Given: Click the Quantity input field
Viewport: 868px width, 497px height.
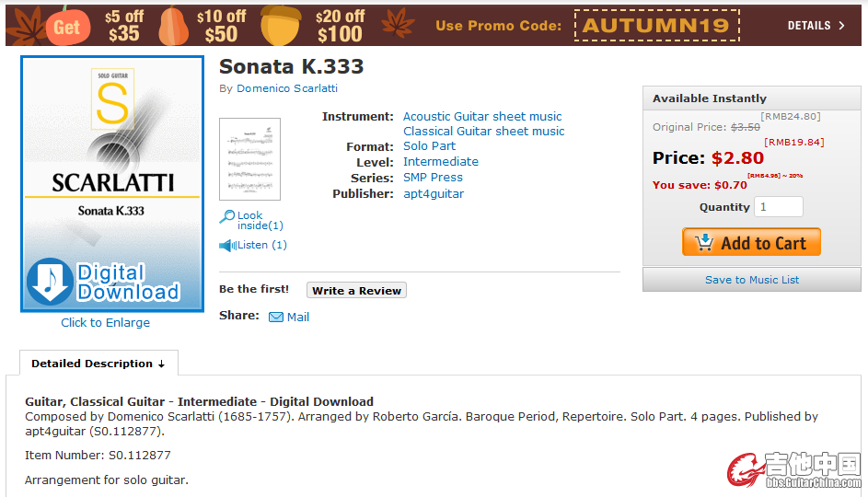Looking at the screenshot, I should (779, 207).
